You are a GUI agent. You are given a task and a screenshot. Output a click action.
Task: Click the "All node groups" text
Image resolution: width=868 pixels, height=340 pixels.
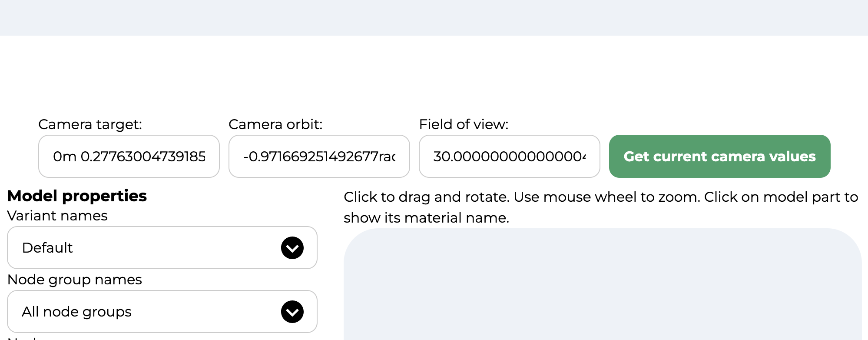(77, 312)
